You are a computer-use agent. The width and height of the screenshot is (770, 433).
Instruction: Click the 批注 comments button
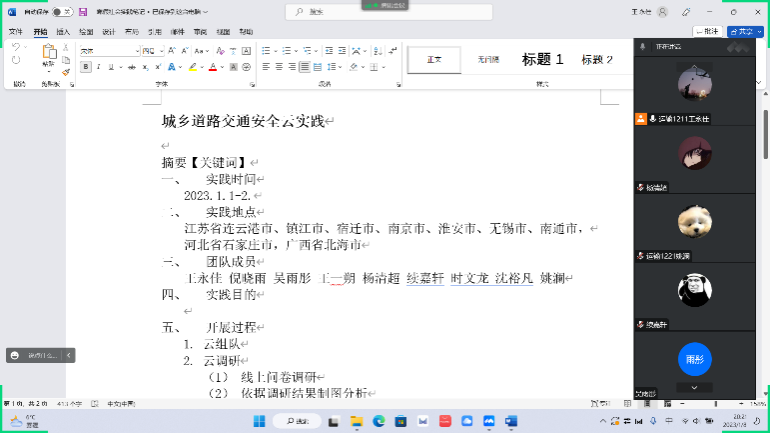point(707,32)
